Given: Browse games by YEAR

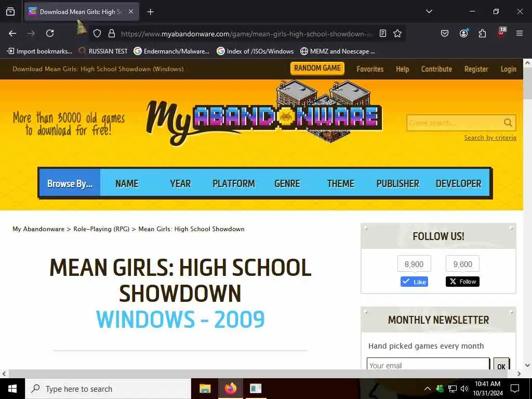Looking at the screenshot, I should coord(180,183).
